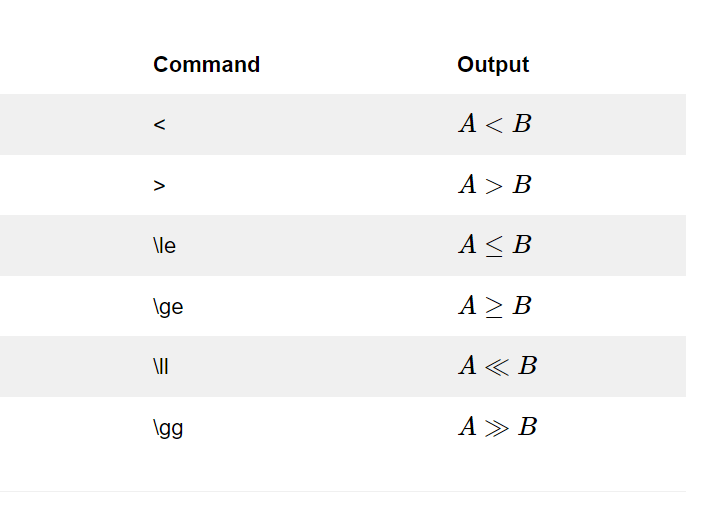Screen dimensions: 728x520
Task: Click the Command column header
Action: coord(206,65)
